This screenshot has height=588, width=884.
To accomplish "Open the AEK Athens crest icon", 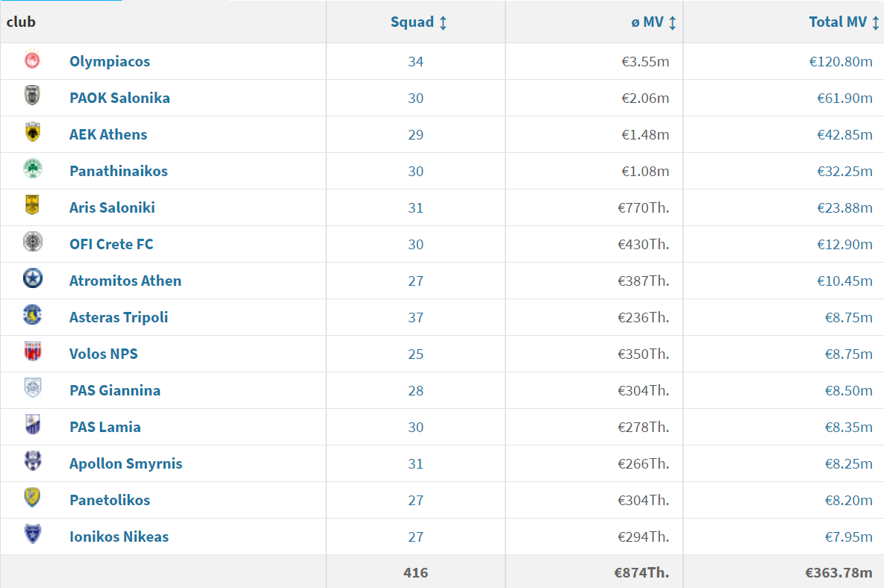I will (x=32, y=132).
